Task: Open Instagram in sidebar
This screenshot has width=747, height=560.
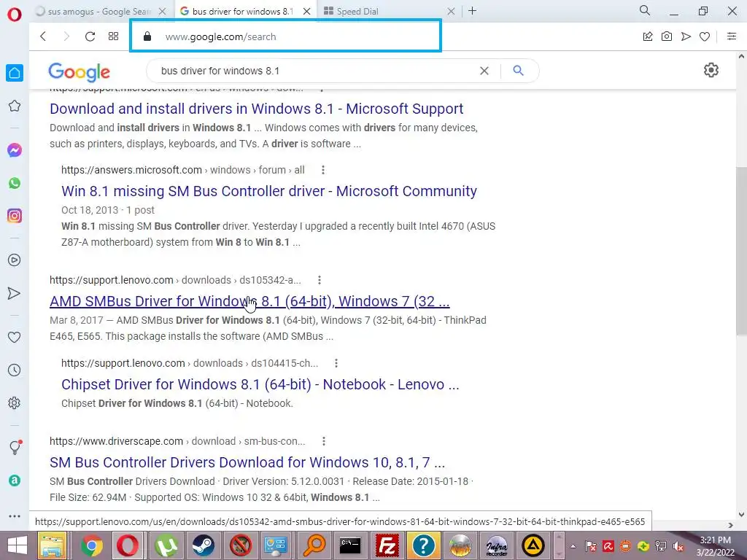Action: click(15, 216)
